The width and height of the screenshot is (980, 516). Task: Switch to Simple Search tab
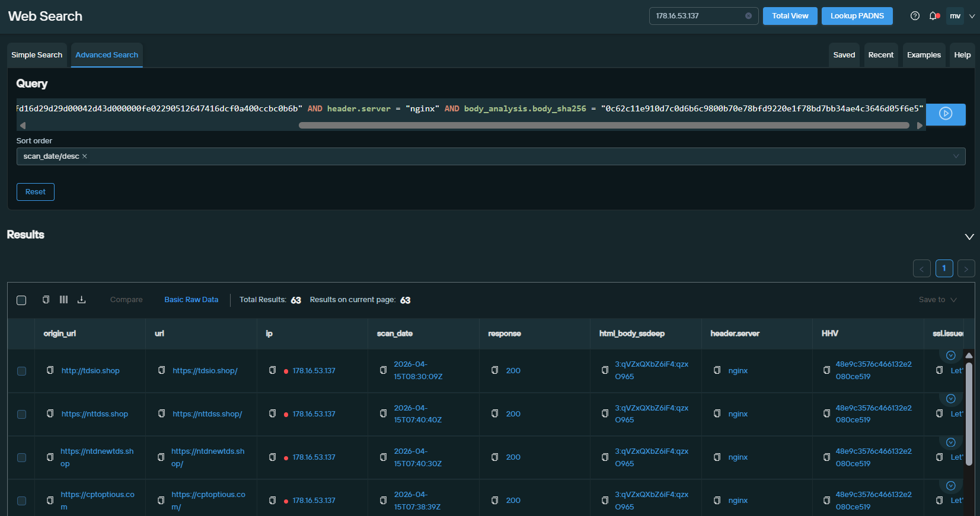[37, 55]
